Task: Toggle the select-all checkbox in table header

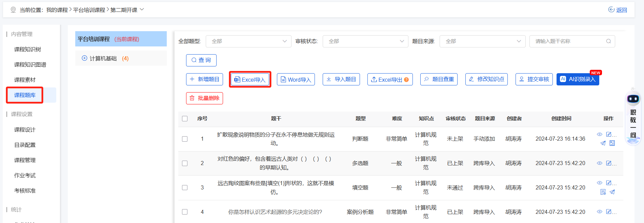Action: [185, 119]
